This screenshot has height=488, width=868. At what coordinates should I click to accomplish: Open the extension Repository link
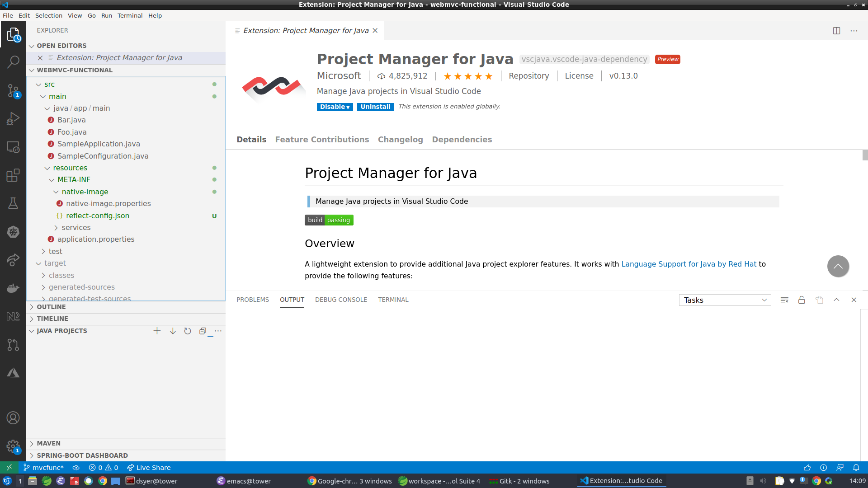coord(528,76)
